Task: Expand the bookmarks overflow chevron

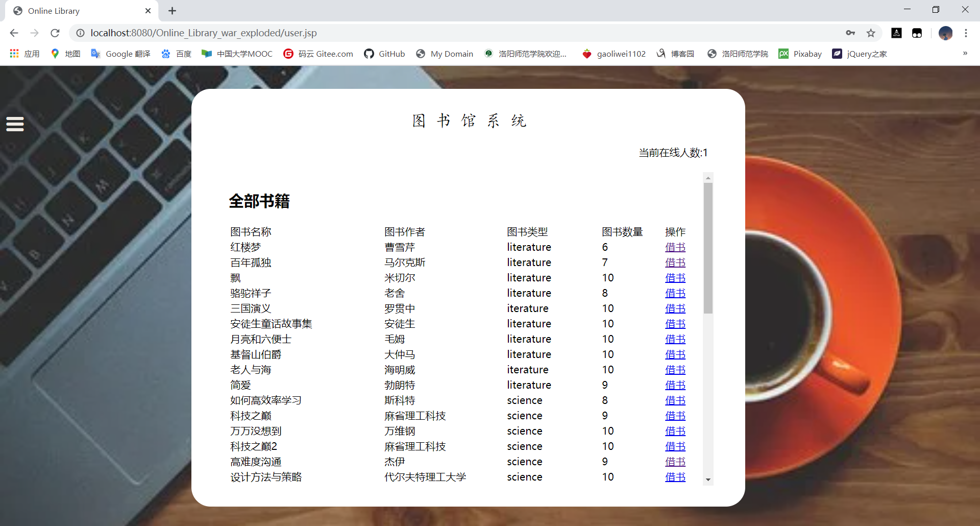Action: tap(965, 54)
